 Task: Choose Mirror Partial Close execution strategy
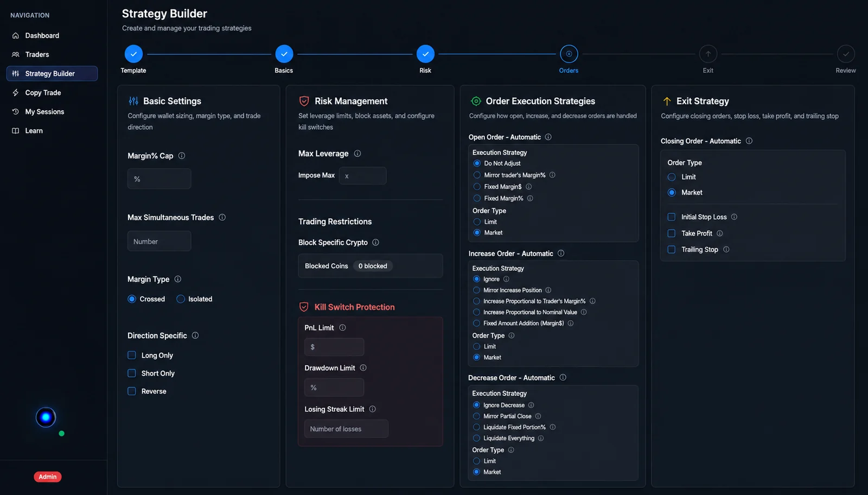(476, 416)
